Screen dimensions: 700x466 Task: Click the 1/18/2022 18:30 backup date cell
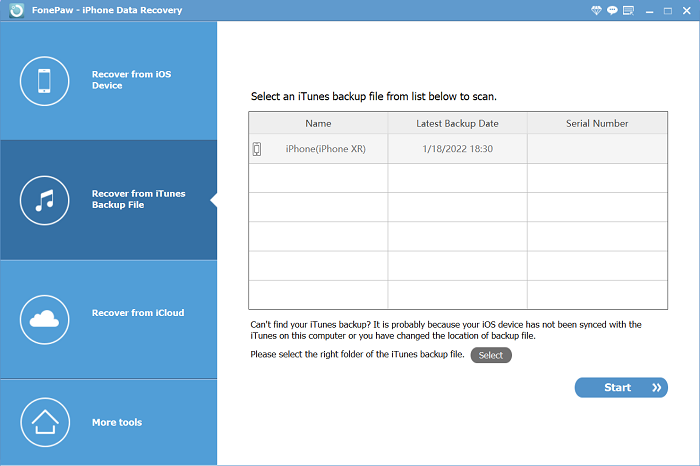(458, 149)
